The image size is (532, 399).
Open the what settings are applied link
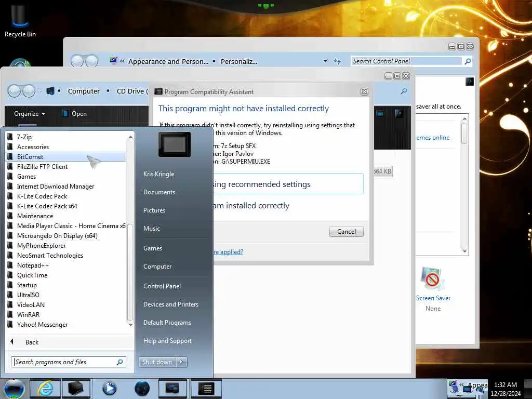click(x=228, y=252)
